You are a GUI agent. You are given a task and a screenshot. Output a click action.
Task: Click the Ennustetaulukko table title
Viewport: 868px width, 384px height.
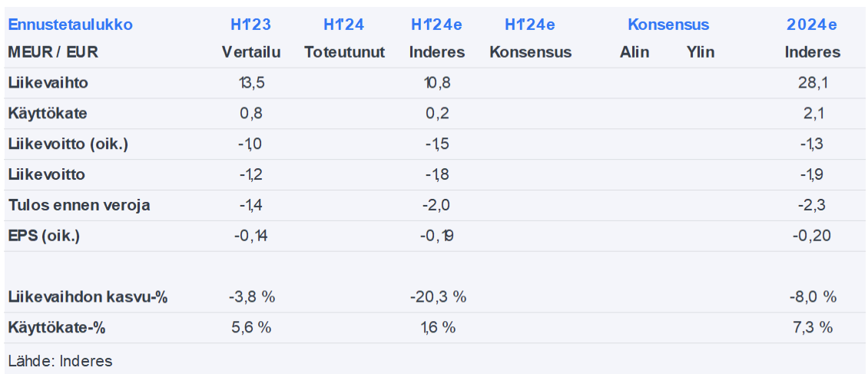pos(70,25)
